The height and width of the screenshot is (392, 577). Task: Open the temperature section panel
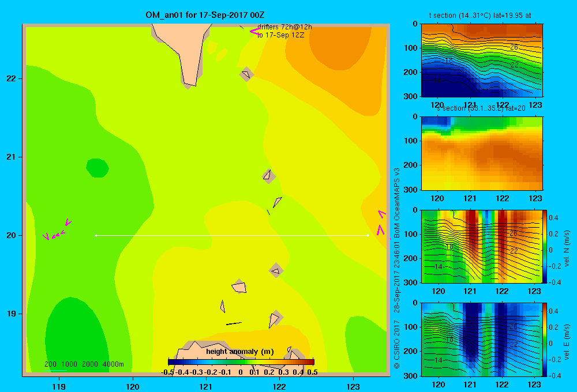(x=482, y=61)
